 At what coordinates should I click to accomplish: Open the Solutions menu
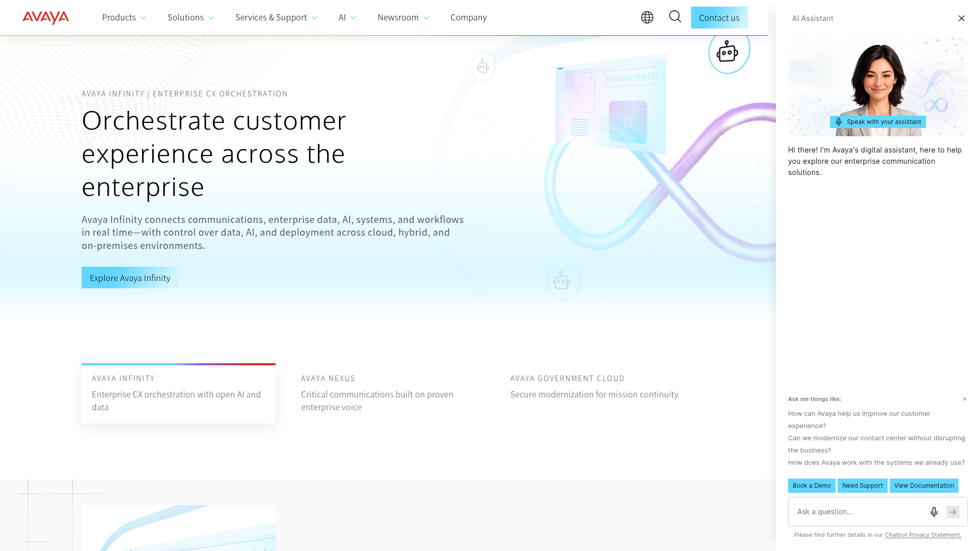click(x=186, y=17)
